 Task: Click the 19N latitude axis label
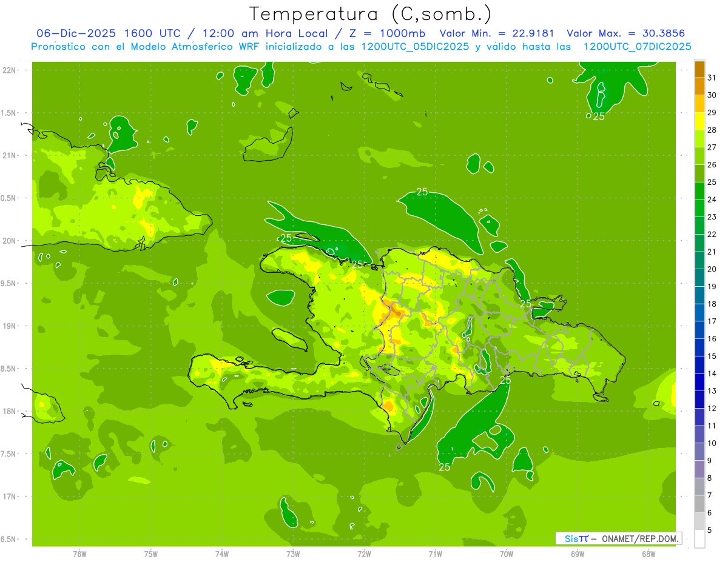pyautogui.click(x=8, y=326)
